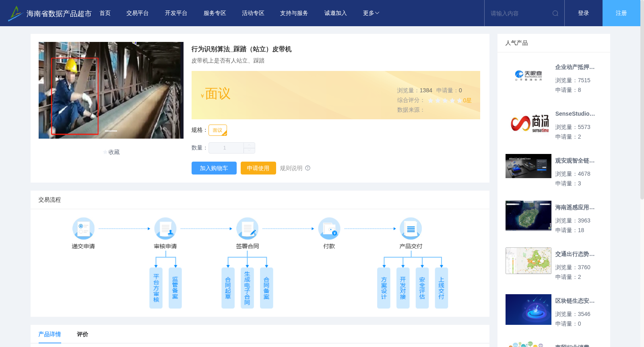
Task: Click the first rating star
Action: (x=431, y=100)
